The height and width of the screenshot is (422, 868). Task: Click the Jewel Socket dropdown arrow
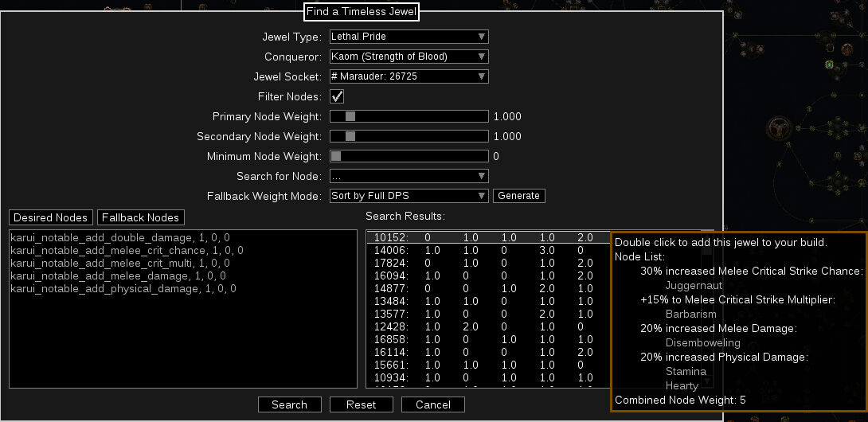482,76
